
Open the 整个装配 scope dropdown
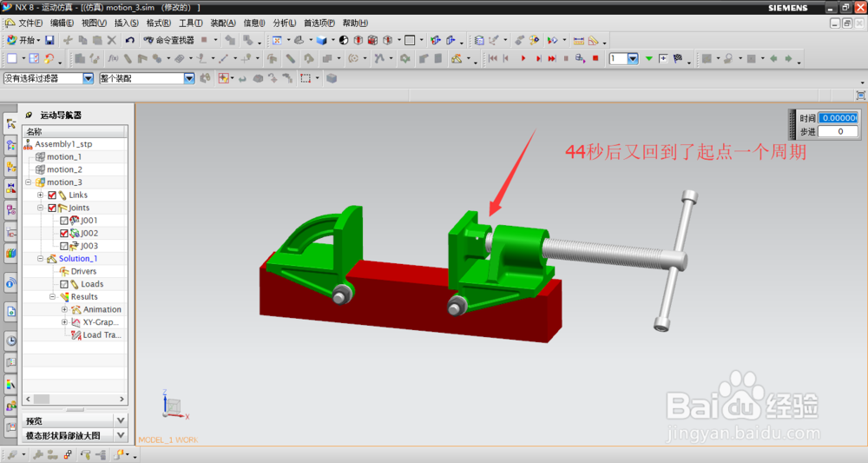tap(188, 78)
